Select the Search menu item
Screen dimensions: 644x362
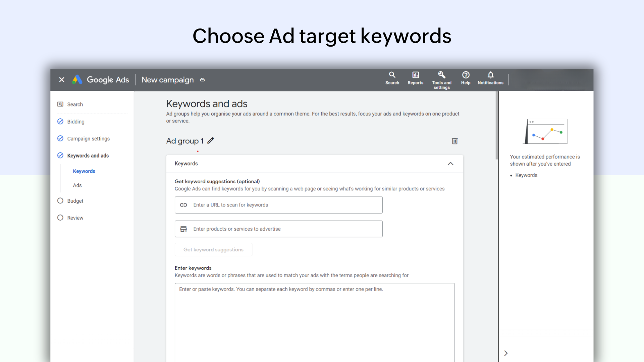[x=75, y=104]
